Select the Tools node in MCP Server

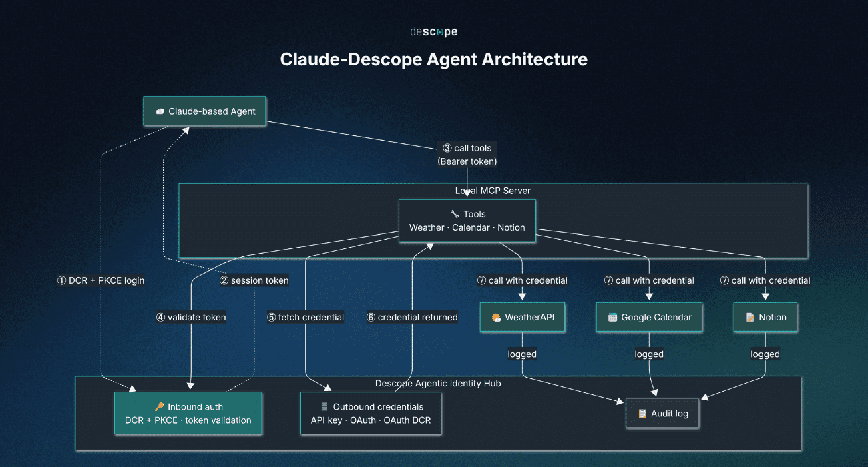(467, 221)
